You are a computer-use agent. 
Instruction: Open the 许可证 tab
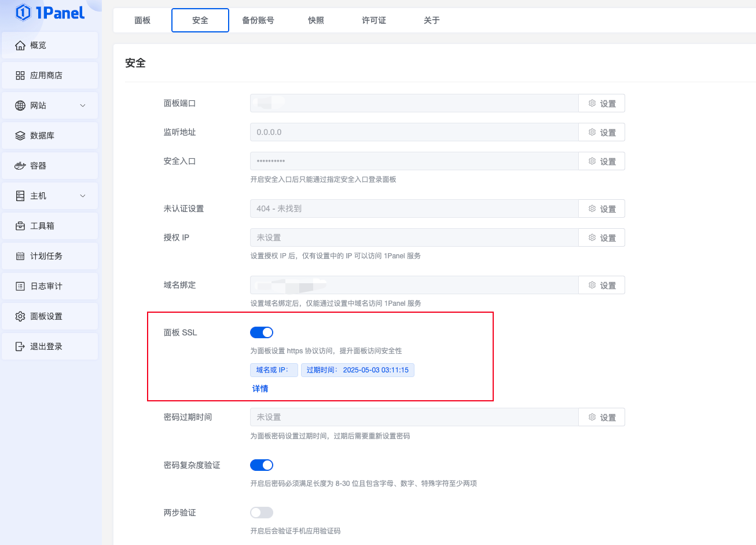coord(374,20)
